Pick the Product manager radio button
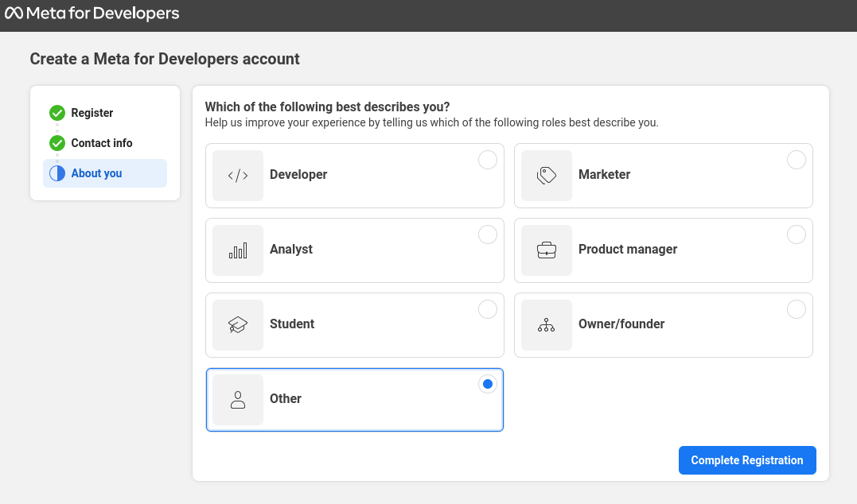This screenshot has height=504, width=857. pyautogui.click(x=797, y=235)
